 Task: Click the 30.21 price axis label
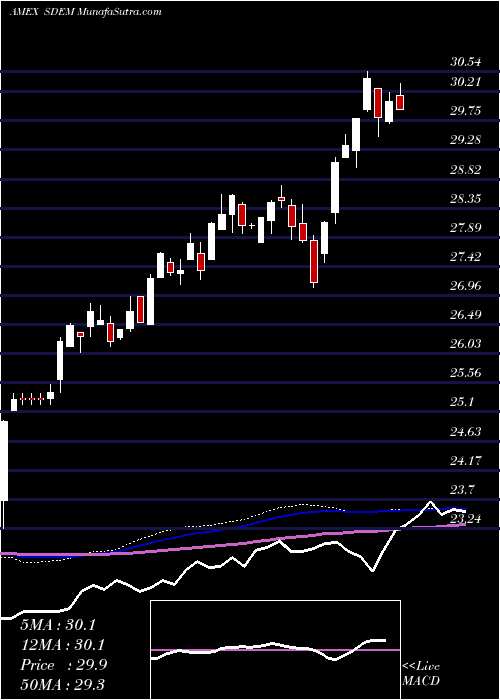[x=466, y=82]
